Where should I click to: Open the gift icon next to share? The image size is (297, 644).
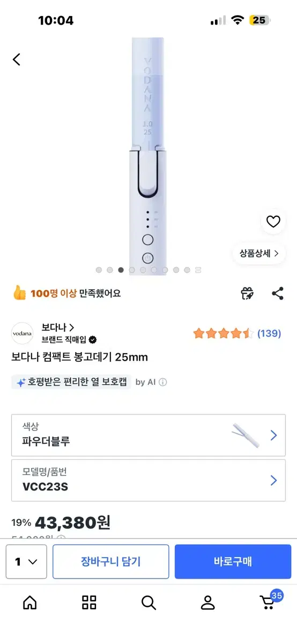(247, 294)
